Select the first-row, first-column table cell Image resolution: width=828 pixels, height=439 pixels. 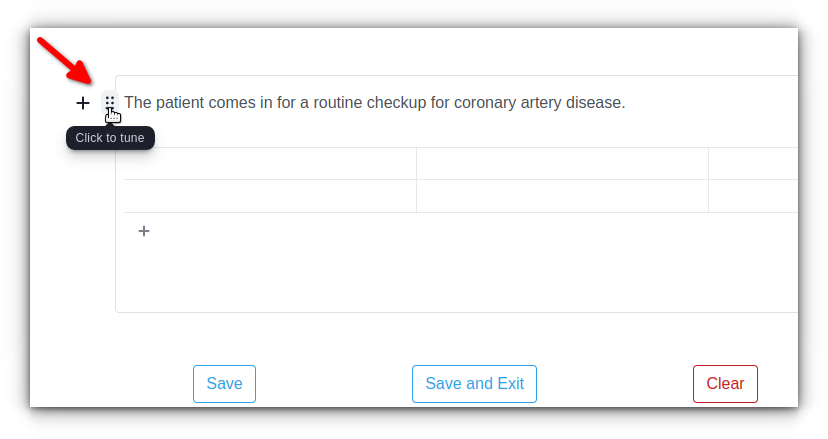click(x=270, y=164)
